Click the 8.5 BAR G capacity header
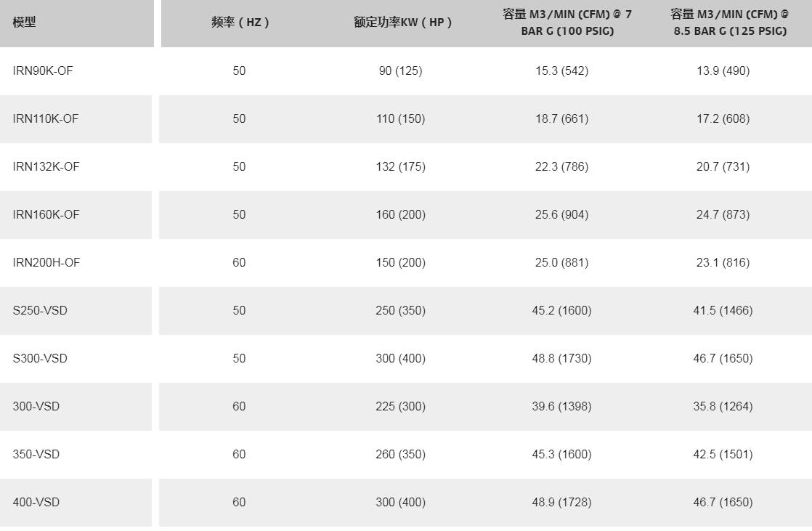The height and width of the screenshot is (531, 812). point(729,23)
